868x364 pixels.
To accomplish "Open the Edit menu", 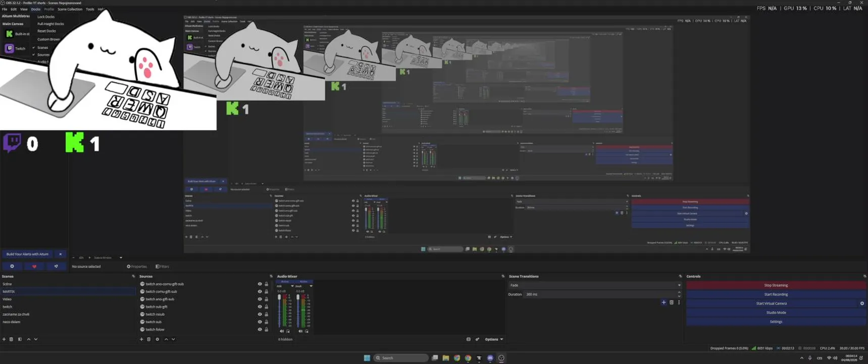I will point(14,9).
